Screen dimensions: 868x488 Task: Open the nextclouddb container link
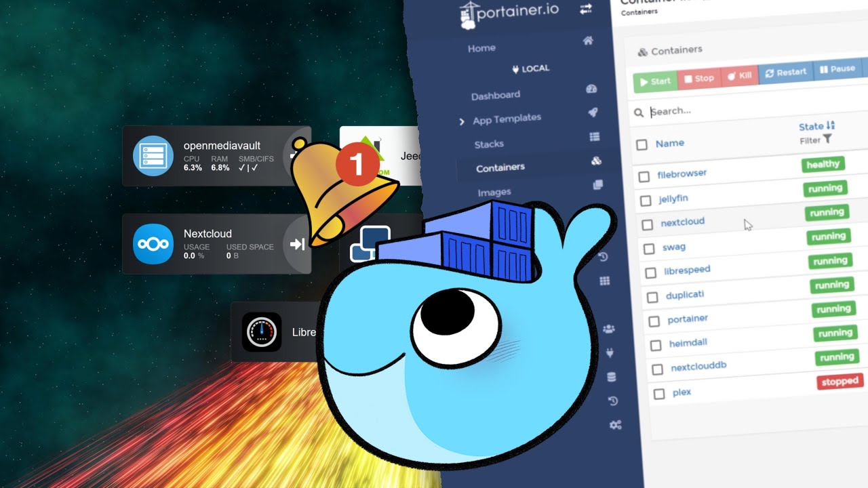tap(698, 367)
